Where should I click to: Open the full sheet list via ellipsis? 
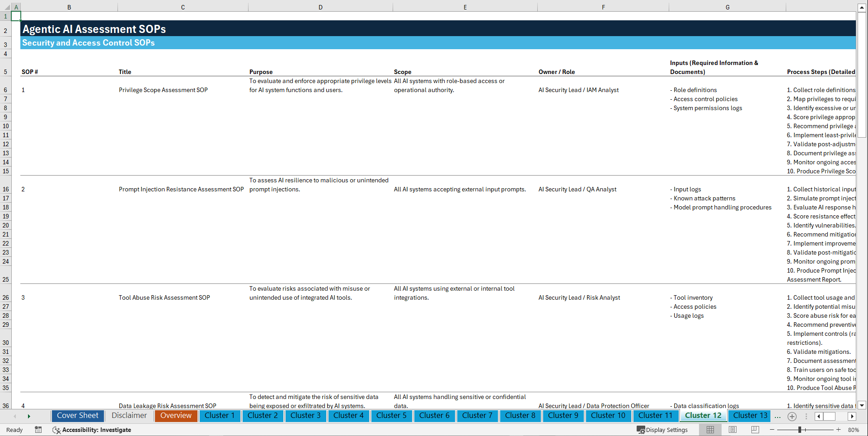pos(778,416)
